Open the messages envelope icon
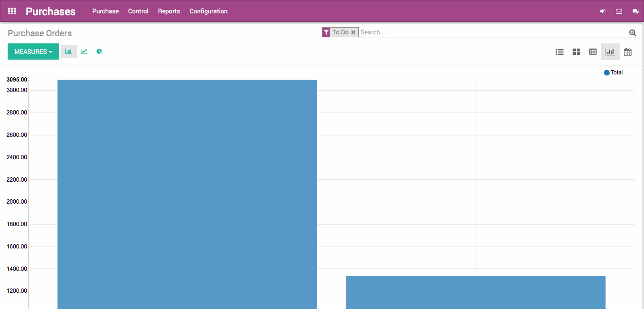Viewport: 644px width, 309px height. coord(619,10)
